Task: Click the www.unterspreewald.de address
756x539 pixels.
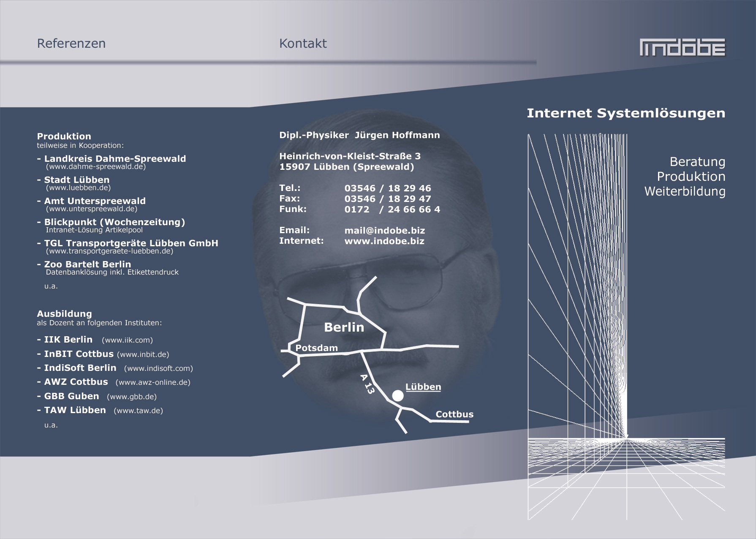Action: (x=92, y=209)
